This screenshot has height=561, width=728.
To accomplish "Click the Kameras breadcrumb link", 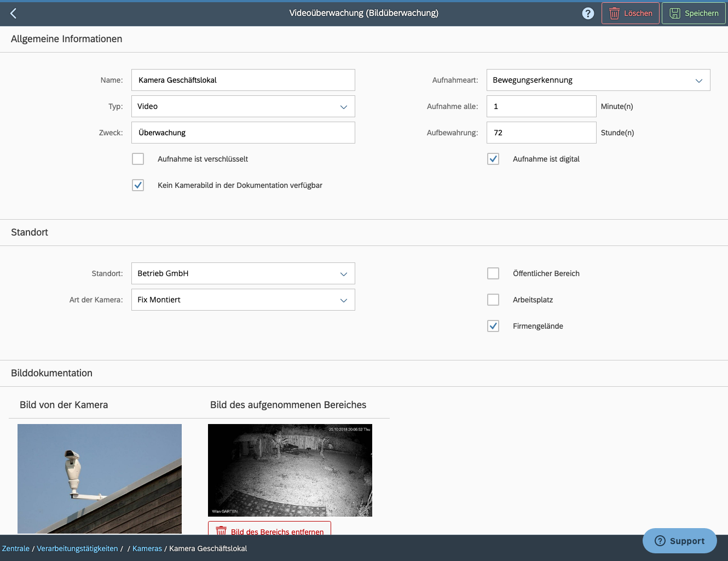I will coord(147,548).
